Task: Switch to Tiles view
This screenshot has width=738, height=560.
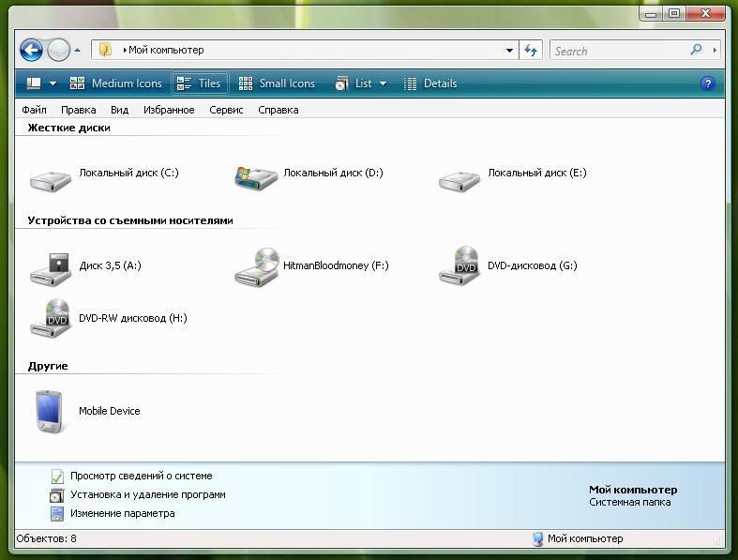Action: pyautogui.click(x=200, y=83)
